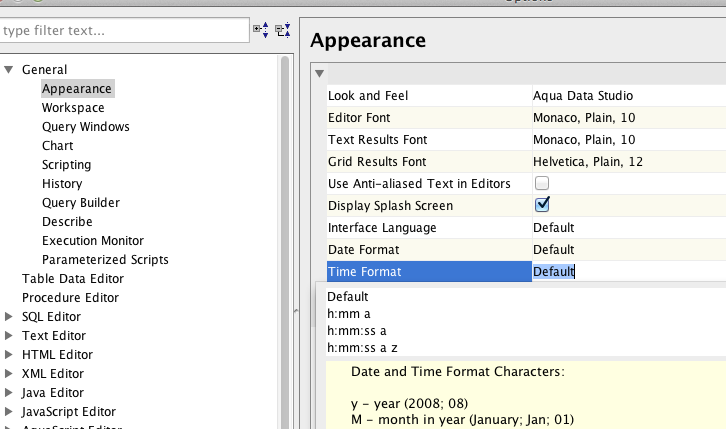
Task: Click Grid Results Font value Helvetica, Plain, 12
Action: click(588, 162)
